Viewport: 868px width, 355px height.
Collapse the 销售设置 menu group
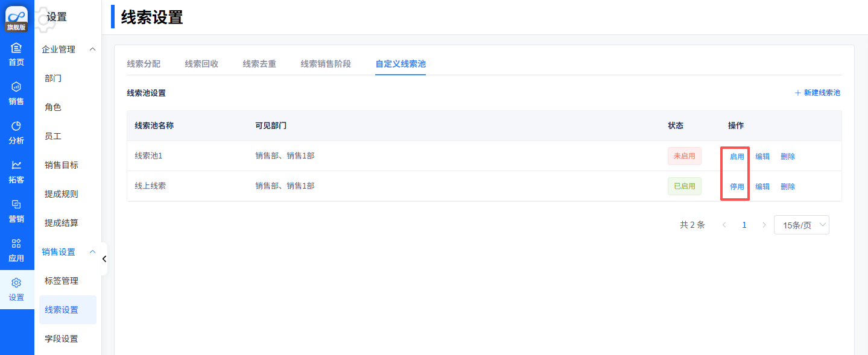pos(92,252)
